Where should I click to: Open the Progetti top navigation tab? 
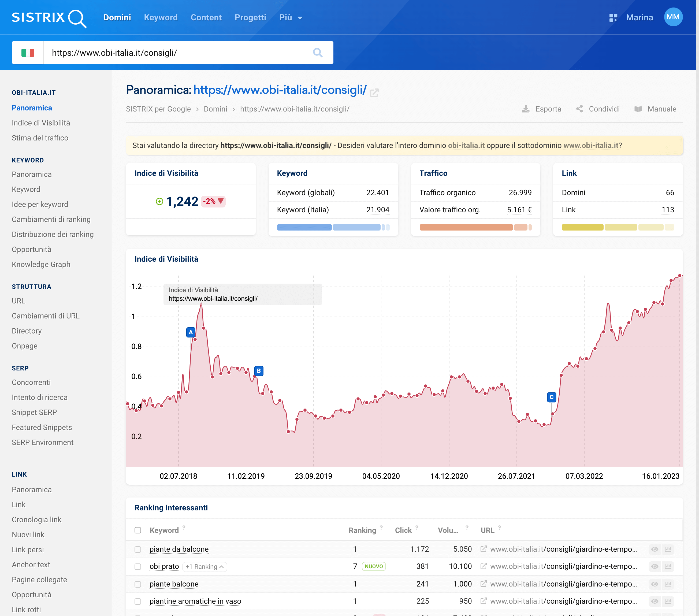pos(250,17)
